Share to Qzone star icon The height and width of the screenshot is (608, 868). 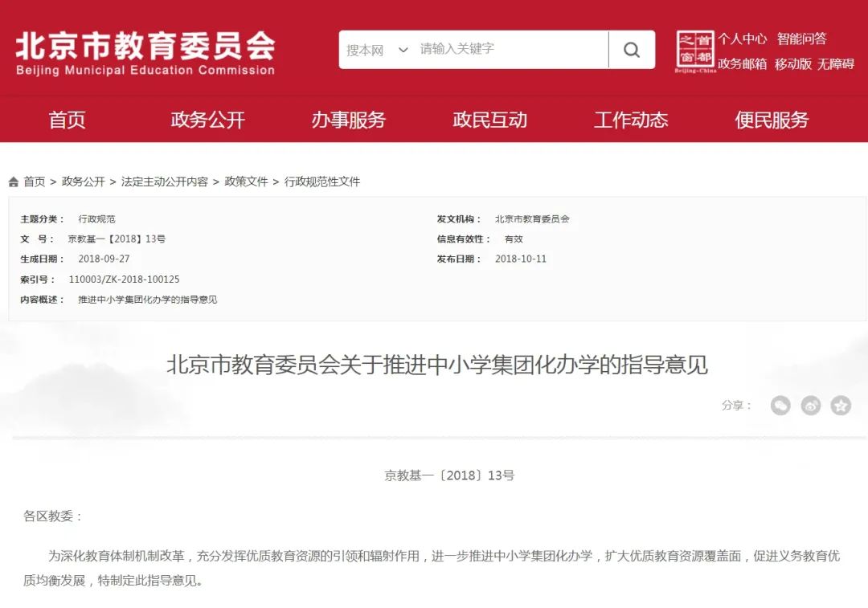pos(841,406)
